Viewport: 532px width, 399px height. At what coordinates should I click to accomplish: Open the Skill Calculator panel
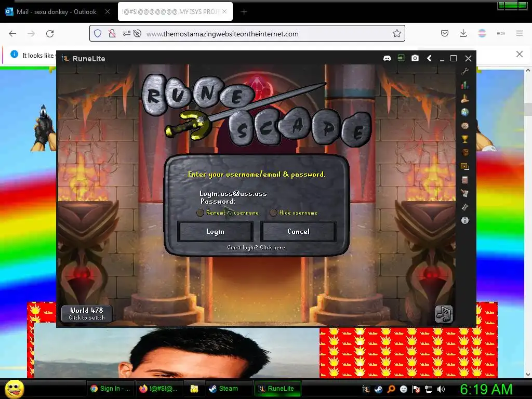465,180
